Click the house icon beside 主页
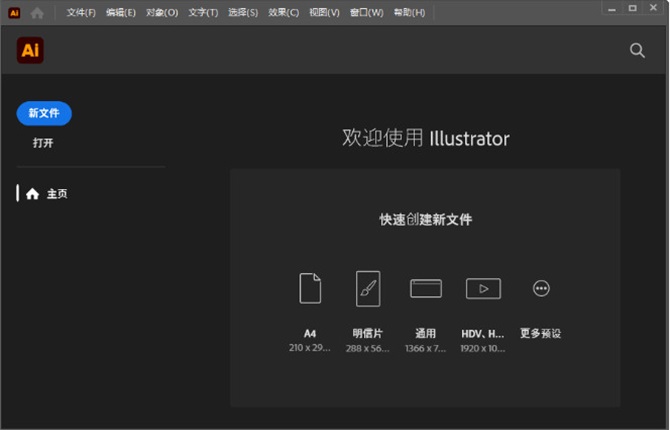The image size is (670, 430). tap(32, 194)
